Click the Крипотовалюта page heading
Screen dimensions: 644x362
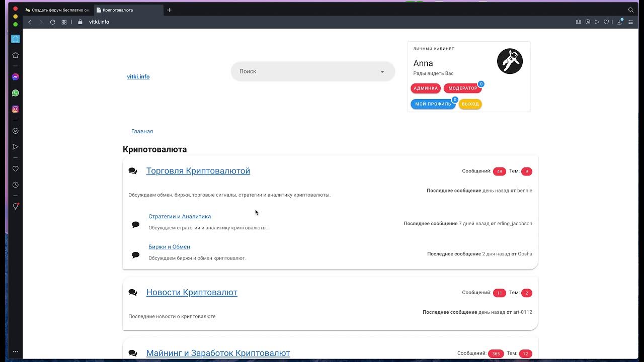155,149
